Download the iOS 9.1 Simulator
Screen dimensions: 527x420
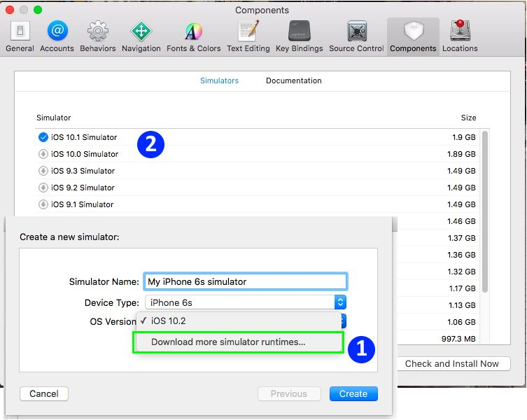click(x=43, y=204)
